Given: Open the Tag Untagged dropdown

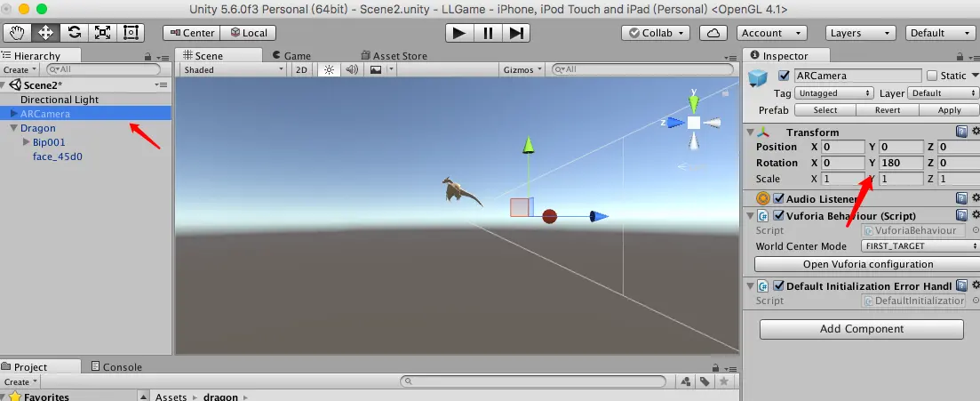Looking at the screenshot, I should click(x=833, y=92).
